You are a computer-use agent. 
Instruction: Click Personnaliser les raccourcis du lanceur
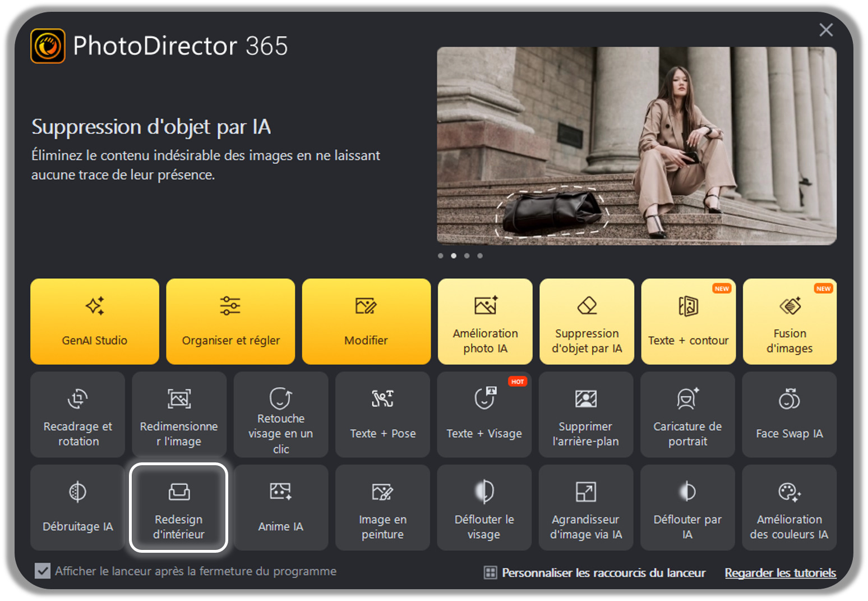[x=595, y=573]
